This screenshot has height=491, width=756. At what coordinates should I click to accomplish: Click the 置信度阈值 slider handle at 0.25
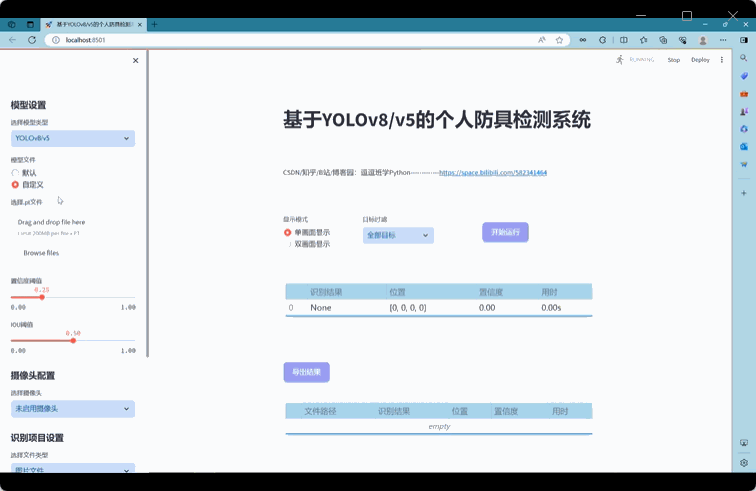pos(42,297)
